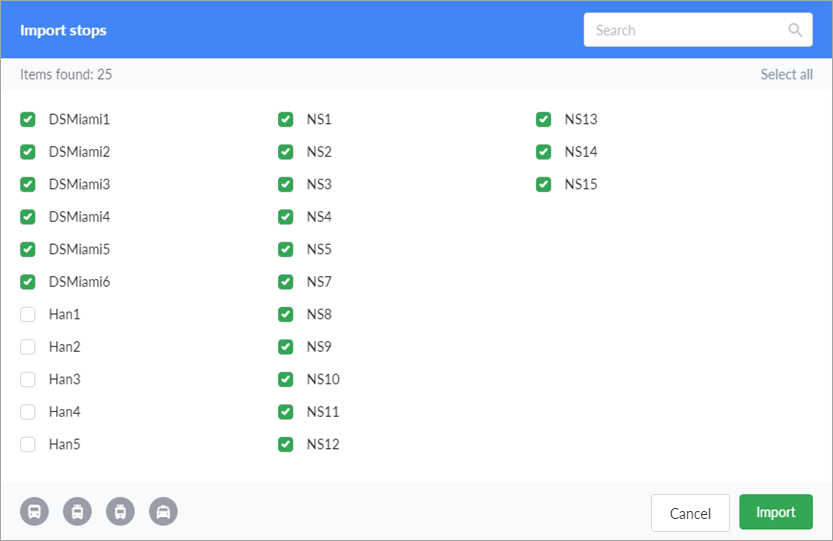833x541 pixels.
Task: Uncheck the NS12 stop
Action: pyautogui.click(x=286, y=445)
